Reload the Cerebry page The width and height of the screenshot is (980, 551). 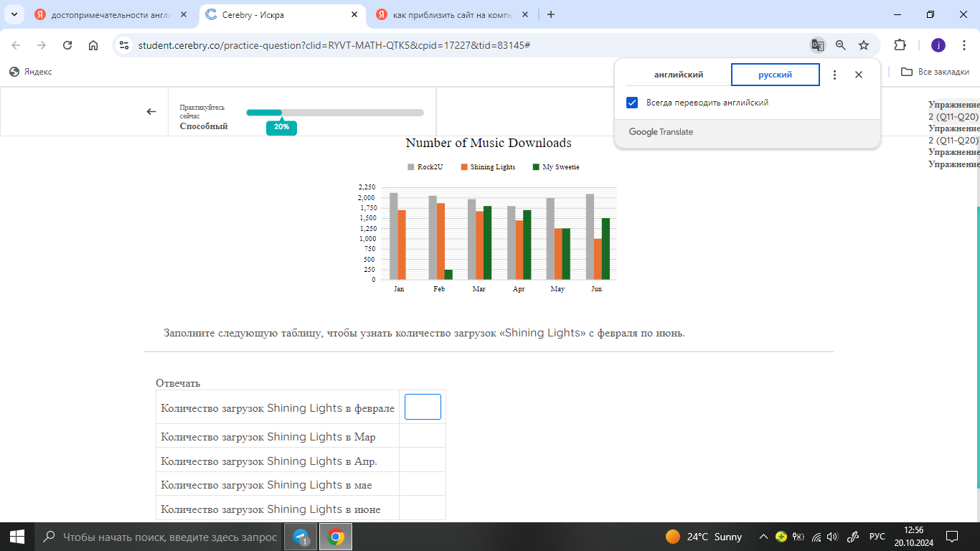(x=67, y=45)
